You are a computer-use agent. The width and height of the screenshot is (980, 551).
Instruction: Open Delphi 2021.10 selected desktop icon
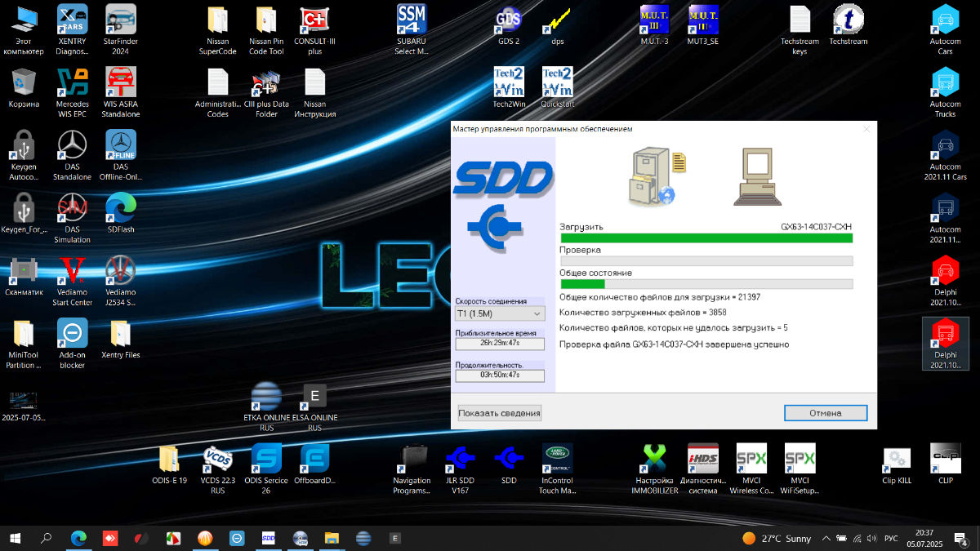click(x=945, y=343)
